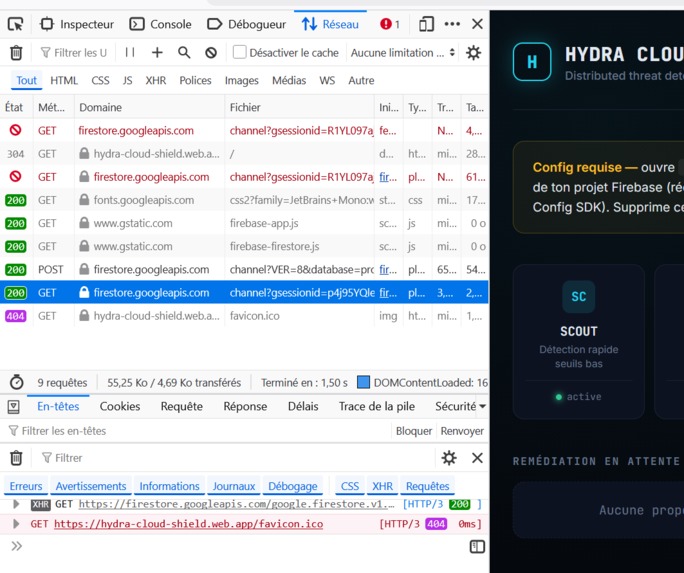Start performance analysis stopwatch icon
The width and height of the screenshot is (684, 573).
click(x=17, y=382)
